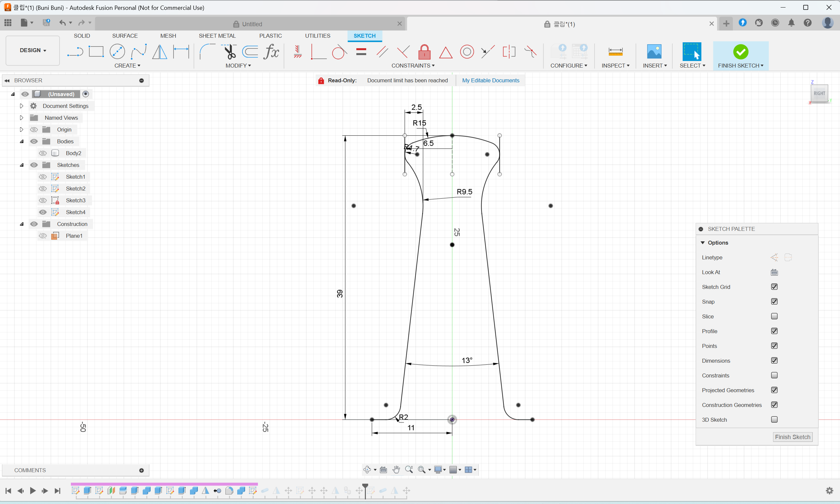Apply the Tangent constraint icon
Viewport: 840px width, 504px height.
click(339, 52)
